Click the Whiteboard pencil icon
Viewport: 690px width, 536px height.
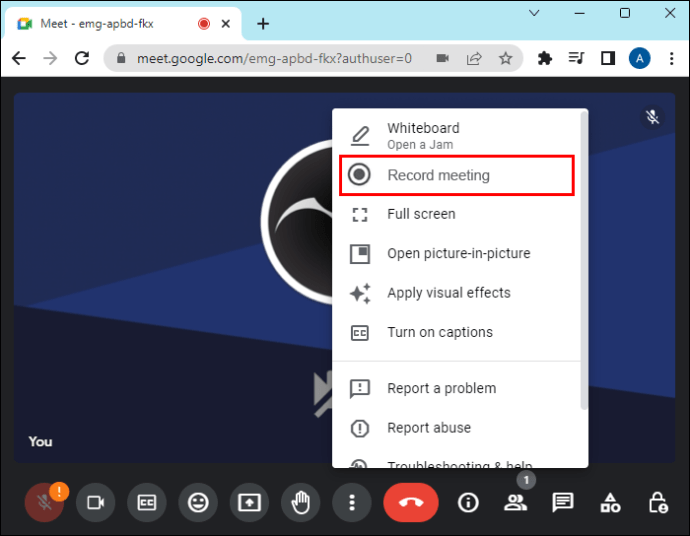(360, 136)
